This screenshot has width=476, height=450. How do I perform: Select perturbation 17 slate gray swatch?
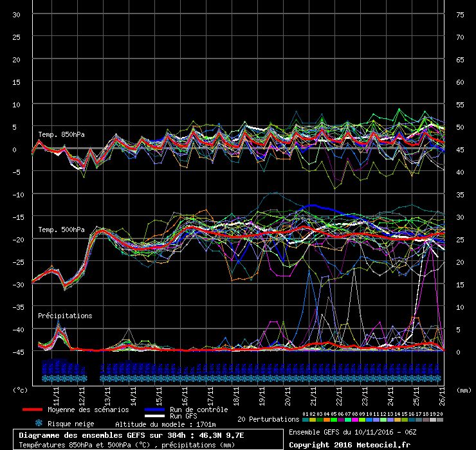point(418,420)
